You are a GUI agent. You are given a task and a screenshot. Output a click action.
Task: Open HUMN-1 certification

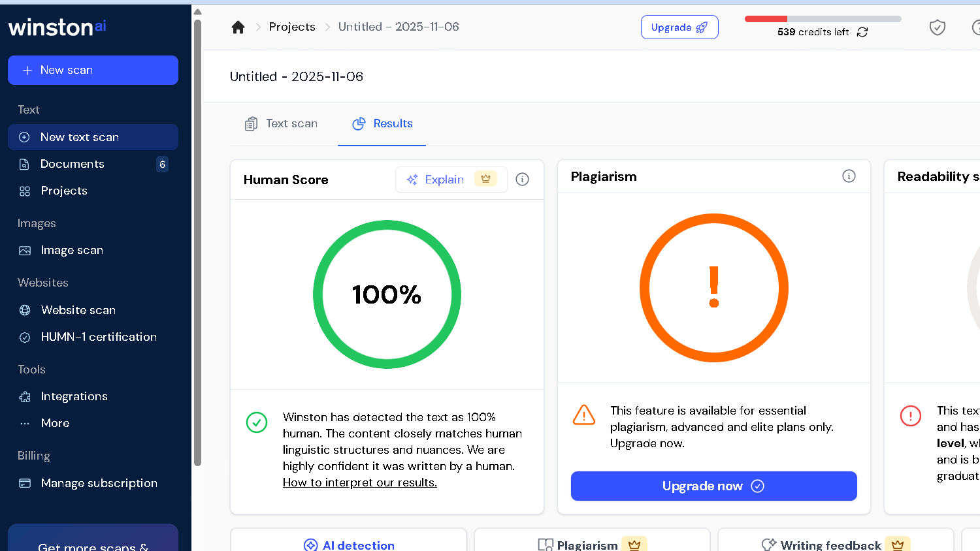point(98,337)
